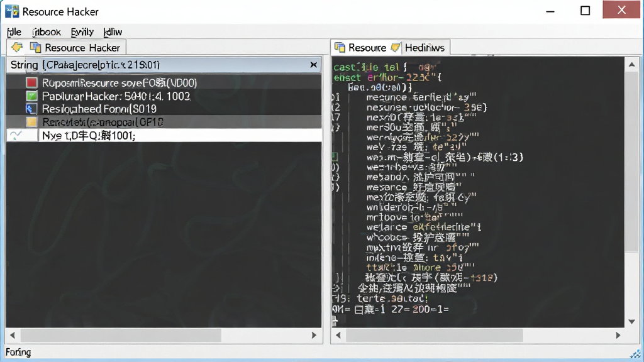Maximize the Resource Hacker window

pyautogui.click(x=586, y=11)
